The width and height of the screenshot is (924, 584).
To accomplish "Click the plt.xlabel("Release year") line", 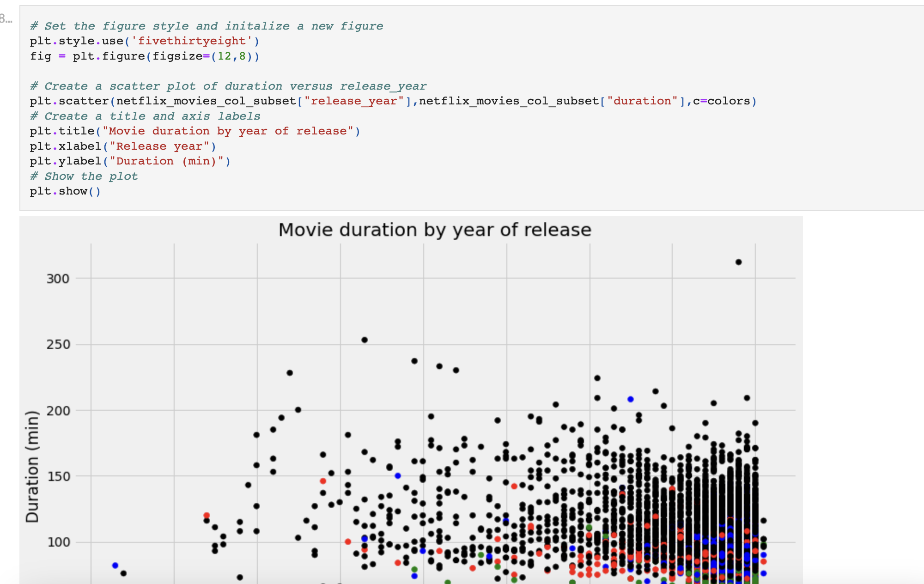I will (x=122, y=146).
